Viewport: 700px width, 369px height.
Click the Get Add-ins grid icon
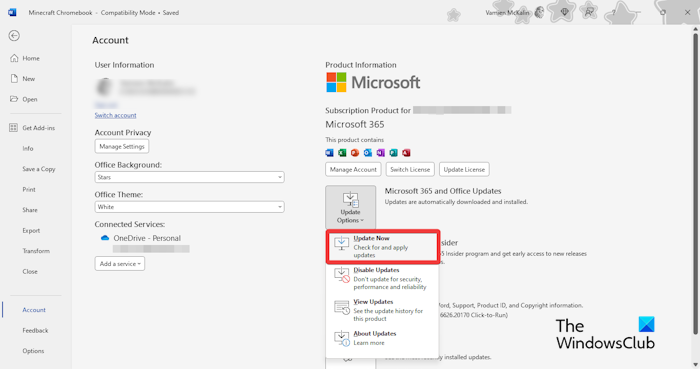[x=13, y=128]
